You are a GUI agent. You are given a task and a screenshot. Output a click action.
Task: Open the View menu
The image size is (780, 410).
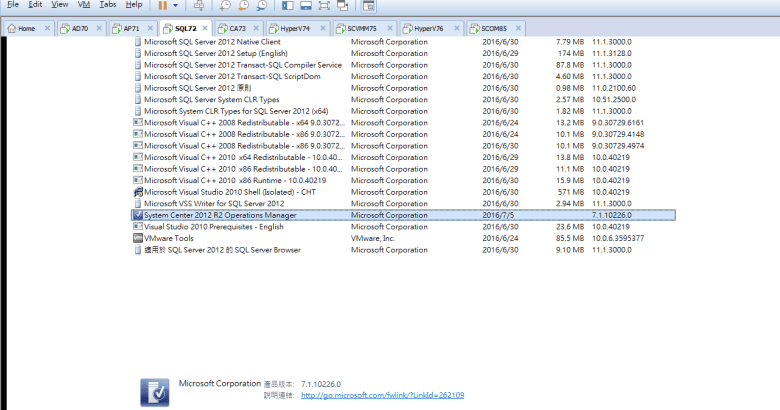(60, 5)
